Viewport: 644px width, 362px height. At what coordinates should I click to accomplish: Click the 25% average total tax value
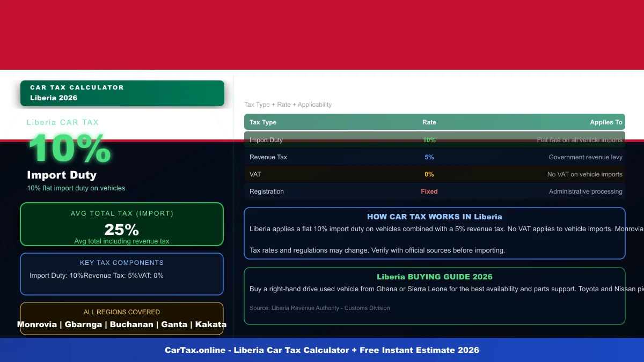(122, 230)
